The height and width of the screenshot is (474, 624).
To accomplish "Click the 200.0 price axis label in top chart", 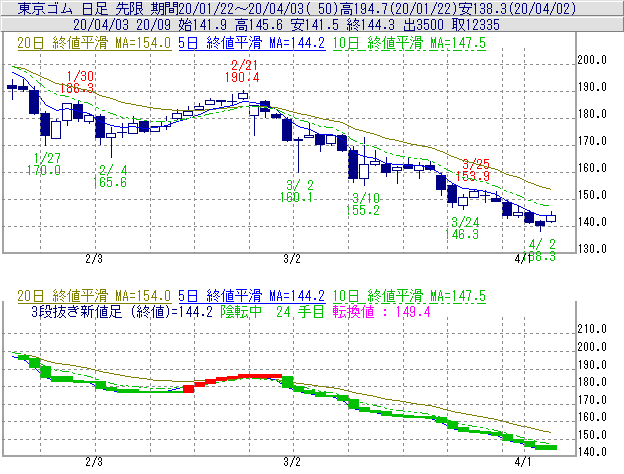I will coord(592,60).
